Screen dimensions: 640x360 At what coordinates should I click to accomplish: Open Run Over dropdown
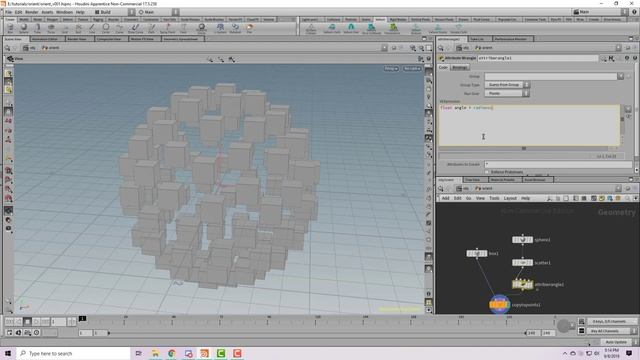coord(507,93)
